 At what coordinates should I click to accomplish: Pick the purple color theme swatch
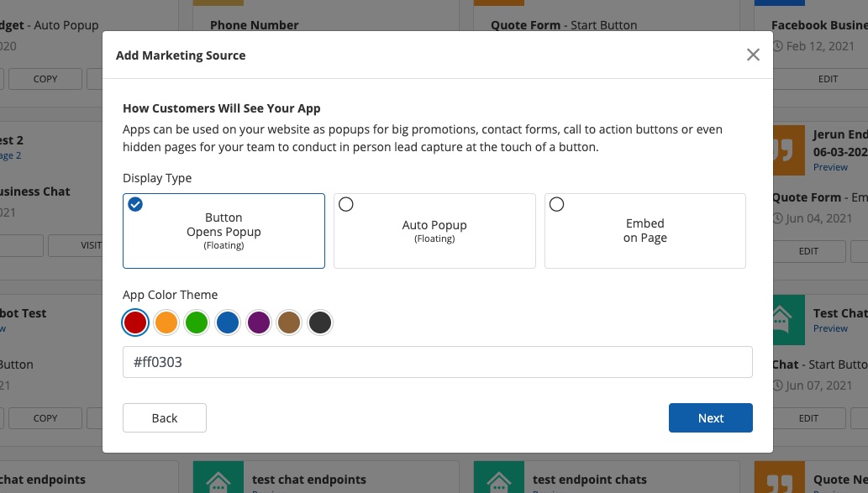click(259, 323)
